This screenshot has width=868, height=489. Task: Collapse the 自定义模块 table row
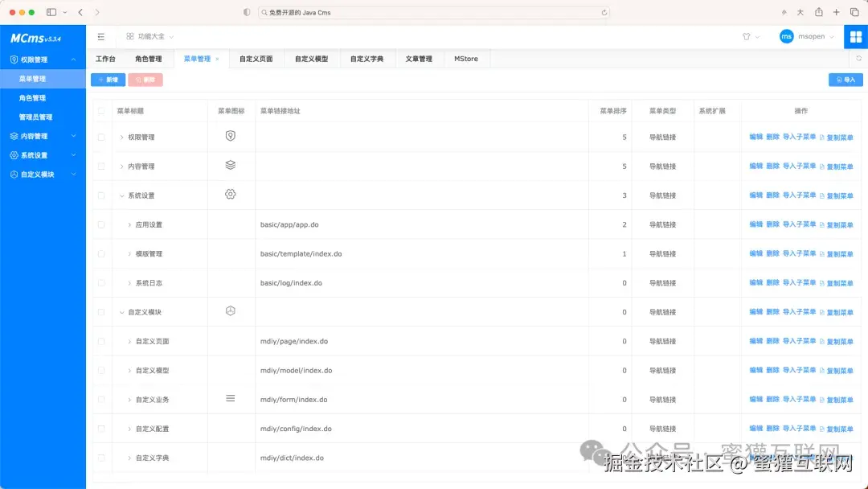pyautogui.click(x=122, y=312)
